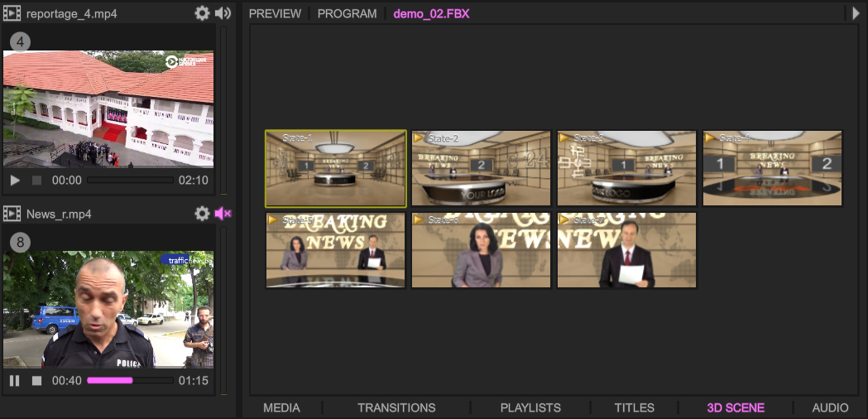
Task: Click the News_r.mp4 video preview
Action: pyautogui.click(x=108, y=309)
